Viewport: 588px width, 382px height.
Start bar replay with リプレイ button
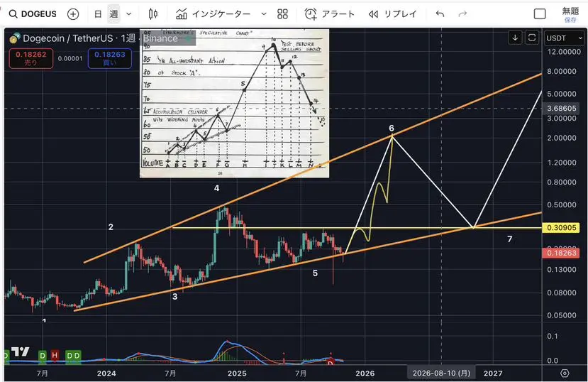(393, 14)
